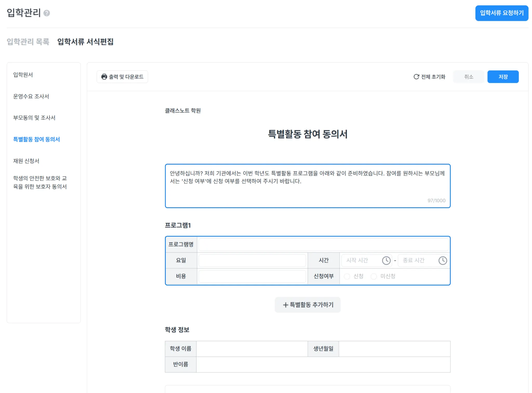Click the greeting message text area
This screenshot has width=532, height=393.
click(x=307, y=186)
